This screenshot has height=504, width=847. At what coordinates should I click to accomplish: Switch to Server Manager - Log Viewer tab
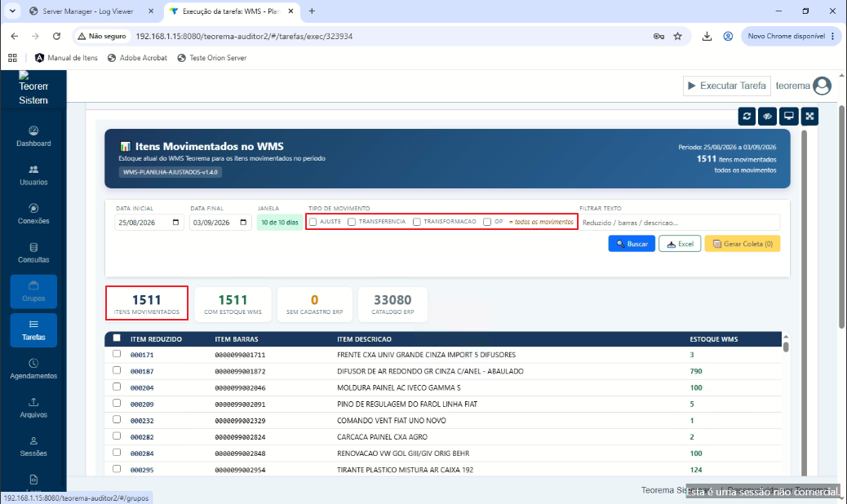pyautogui.click(x=88, y=11)
